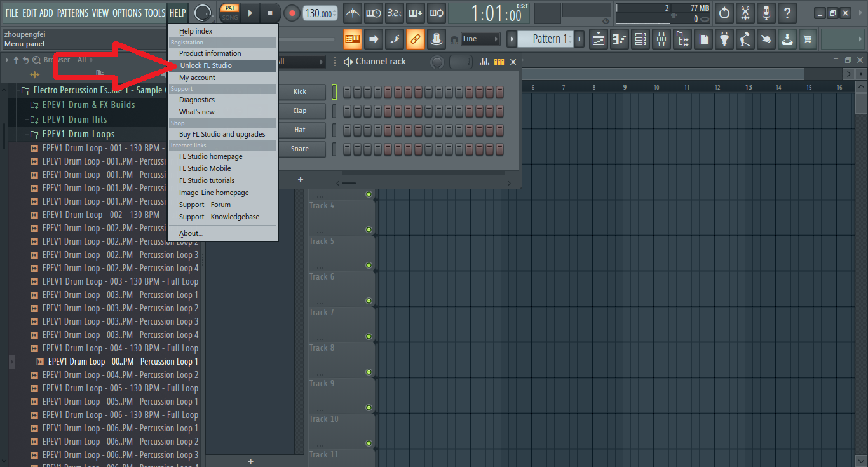Click the question mark help icon
Image resolution: width=868 pixels, height=467 pixels.
coord(787,13)
